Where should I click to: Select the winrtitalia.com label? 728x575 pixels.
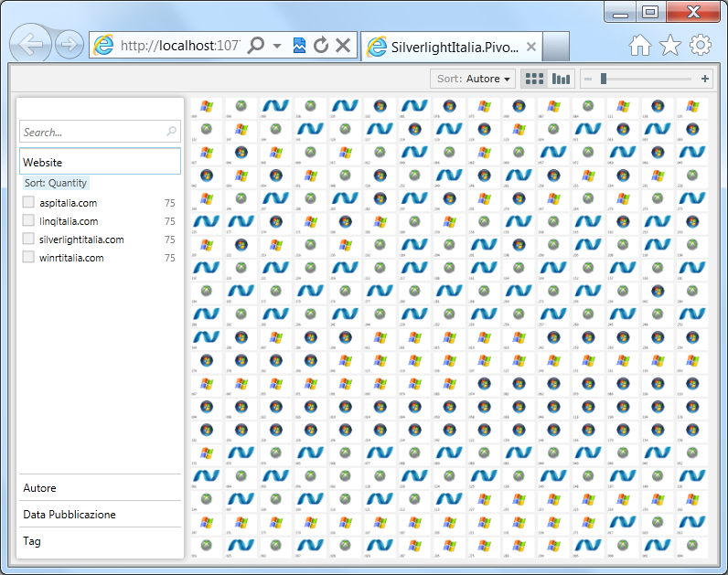(x=71, y=258)
